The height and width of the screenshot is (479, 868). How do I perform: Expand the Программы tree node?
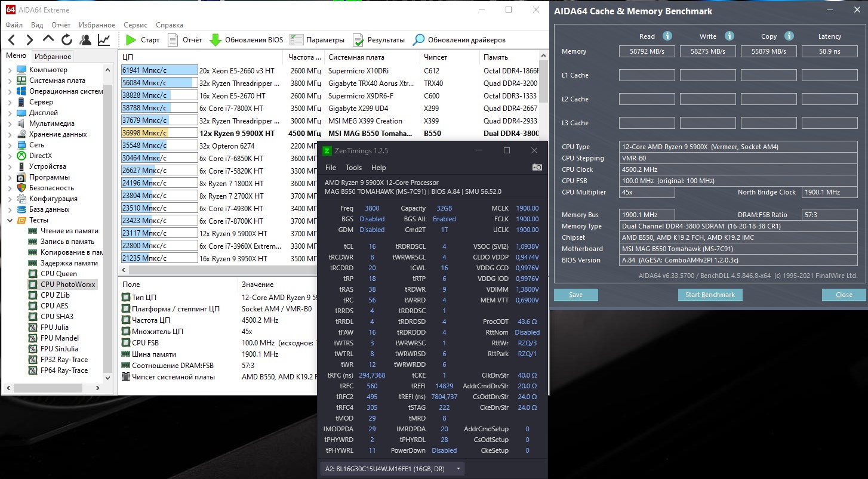click(x=10, y=177)
